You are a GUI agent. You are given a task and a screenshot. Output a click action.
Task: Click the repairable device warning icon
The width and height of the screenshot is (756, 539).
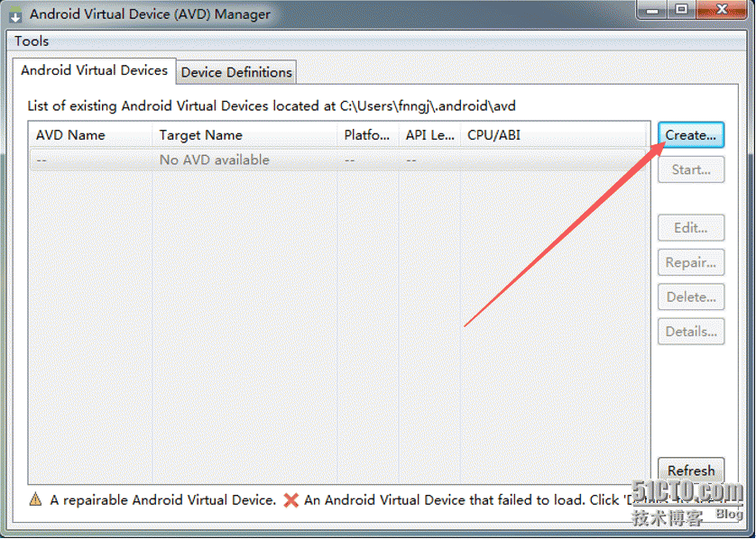click(x=35, y=499)
